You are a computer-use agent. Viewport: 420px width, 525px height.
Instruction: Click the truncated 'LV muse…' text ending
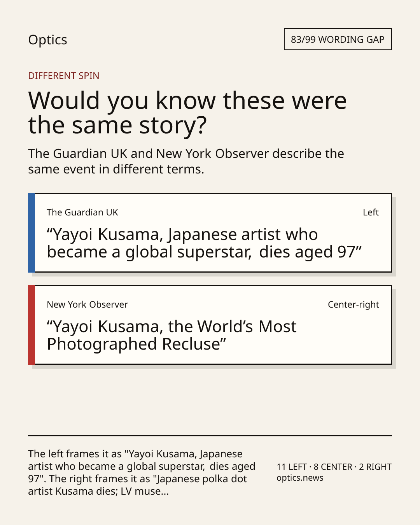coord(145,491)
